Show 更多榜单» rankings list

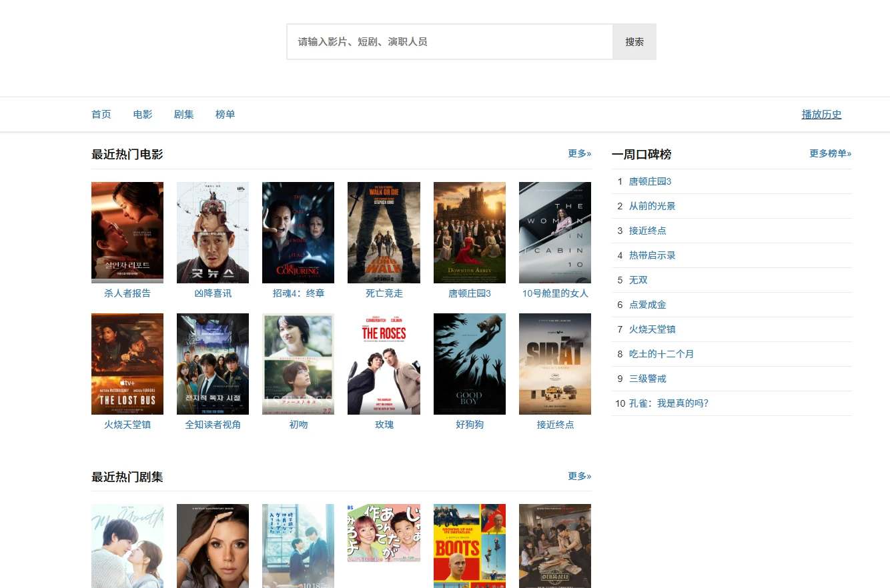pos(830,153)
